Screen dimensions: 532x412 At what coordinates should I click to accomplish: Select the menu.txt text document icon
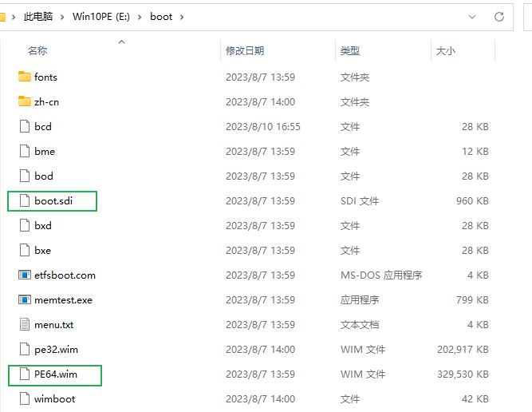[x=25, y=325]
